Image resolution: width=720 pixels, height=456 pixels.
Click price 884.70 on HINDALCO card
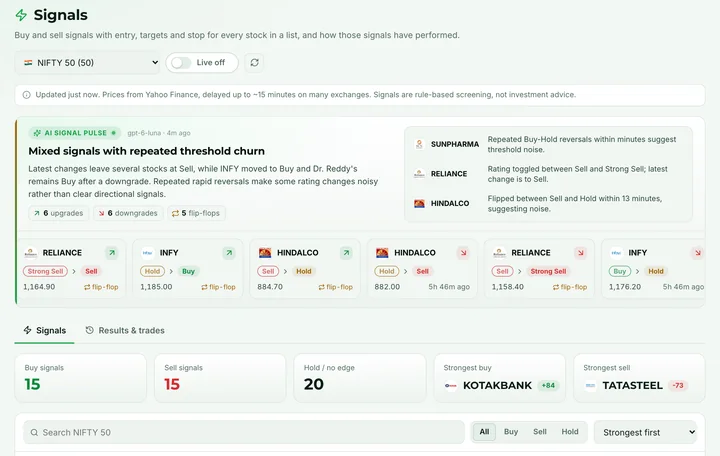point(270,287)
